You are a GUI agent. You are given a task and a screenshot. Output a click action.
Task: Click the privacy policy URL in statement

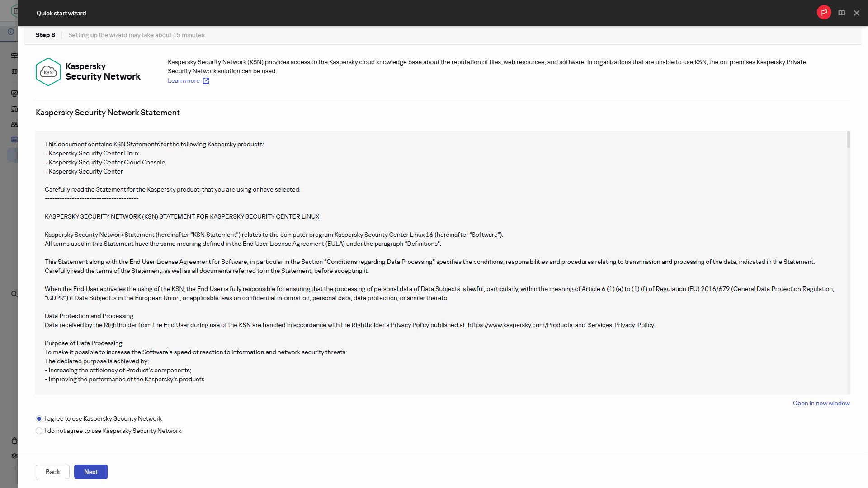[x=561, y=325]
